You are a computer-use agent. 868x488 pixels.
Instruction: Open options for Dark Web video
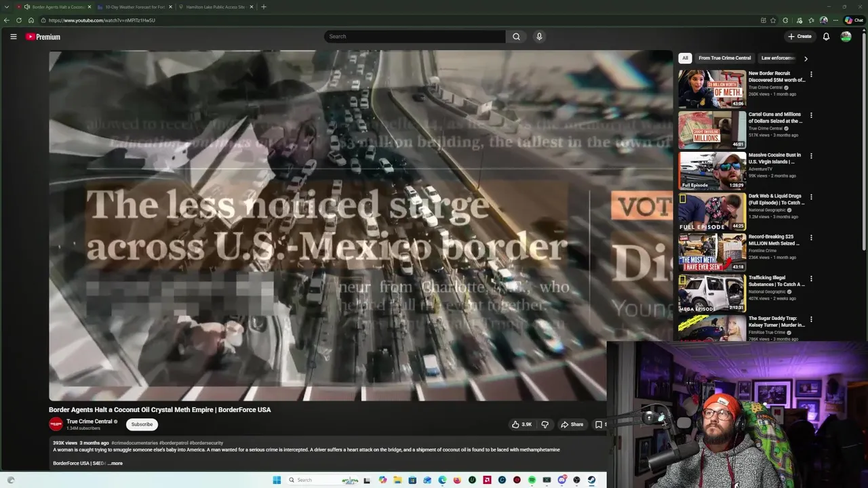coord(811,197)
